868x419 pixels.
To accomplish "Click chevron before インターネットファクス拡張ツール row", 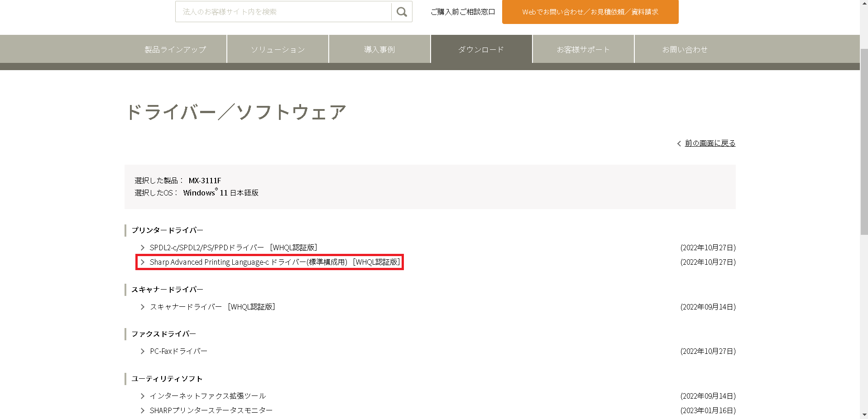I will point(143,396).
